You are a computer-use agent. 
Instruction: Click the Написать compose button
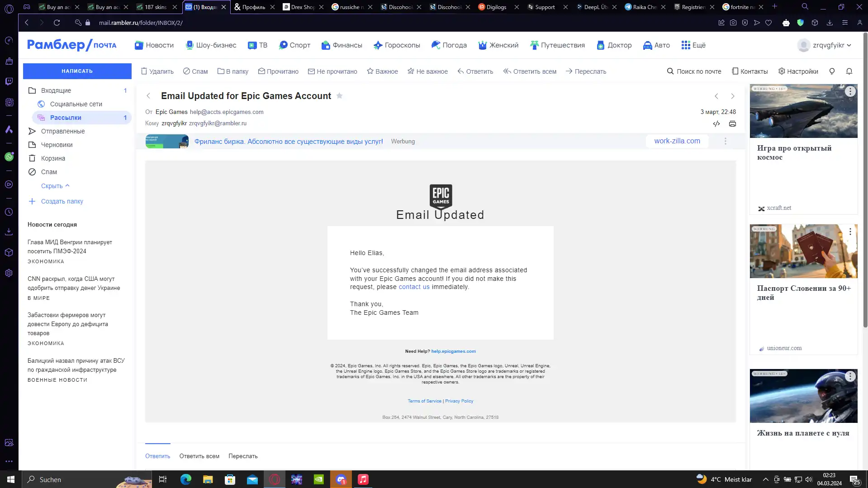tap(77, 71)
